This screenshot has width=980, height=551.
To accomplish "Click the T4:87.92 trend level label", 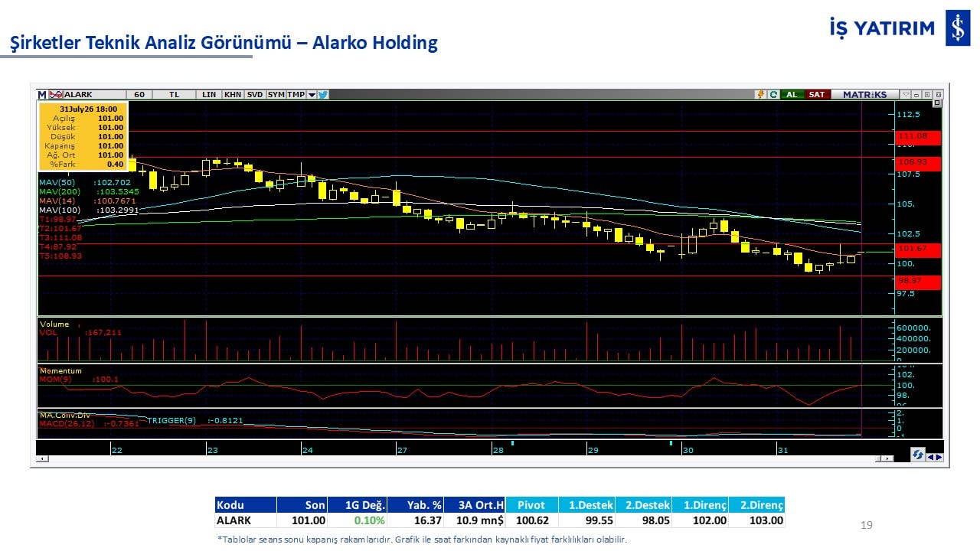I will point(58,247).
